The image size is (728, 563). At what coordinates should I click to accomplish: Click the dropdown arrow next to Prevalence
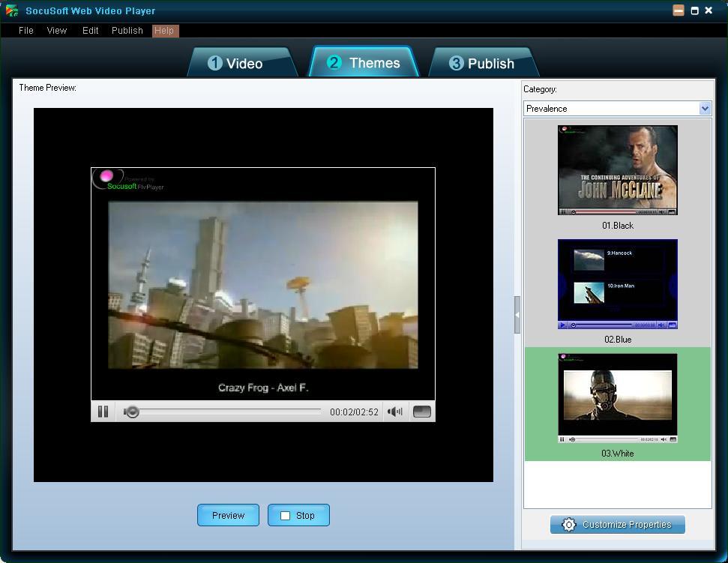click(x=705, y=108)
